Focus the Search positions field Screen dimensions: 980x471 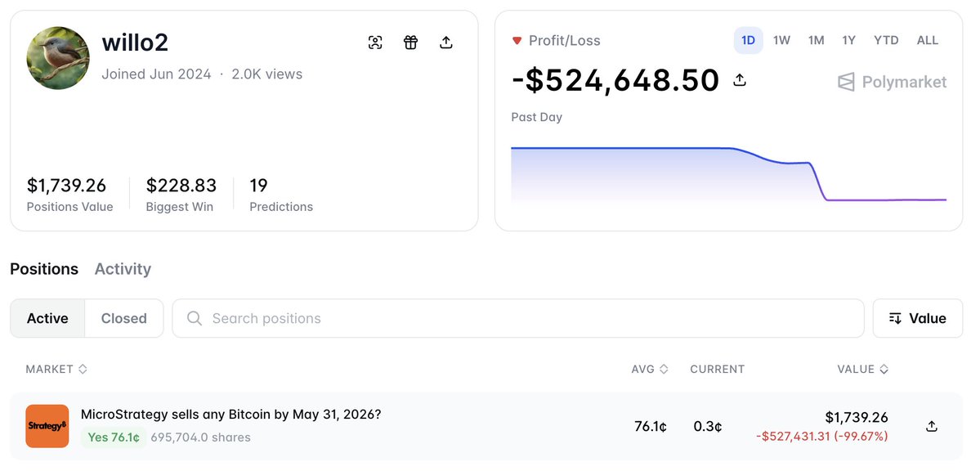518,318
